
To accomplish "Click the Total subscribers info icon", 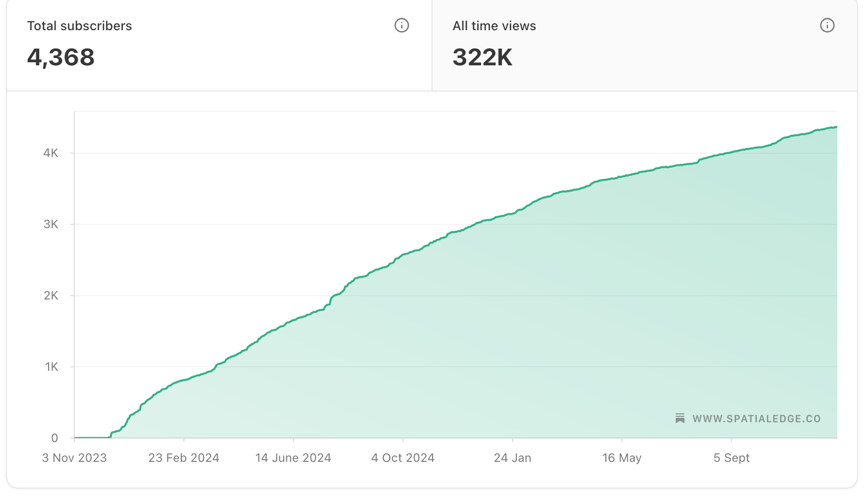I will pyautogui.click(x=402, y=25).
